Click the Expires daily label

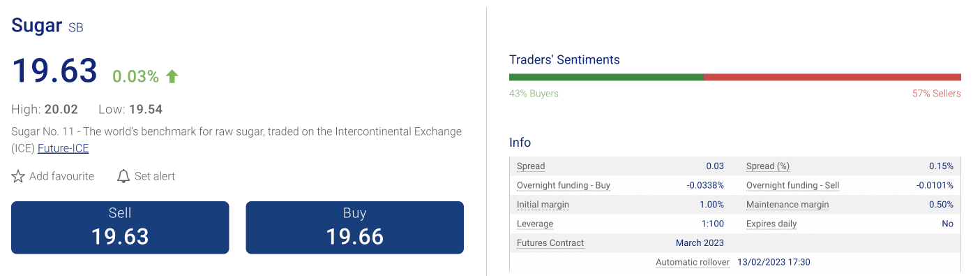(x=771, y=224)
